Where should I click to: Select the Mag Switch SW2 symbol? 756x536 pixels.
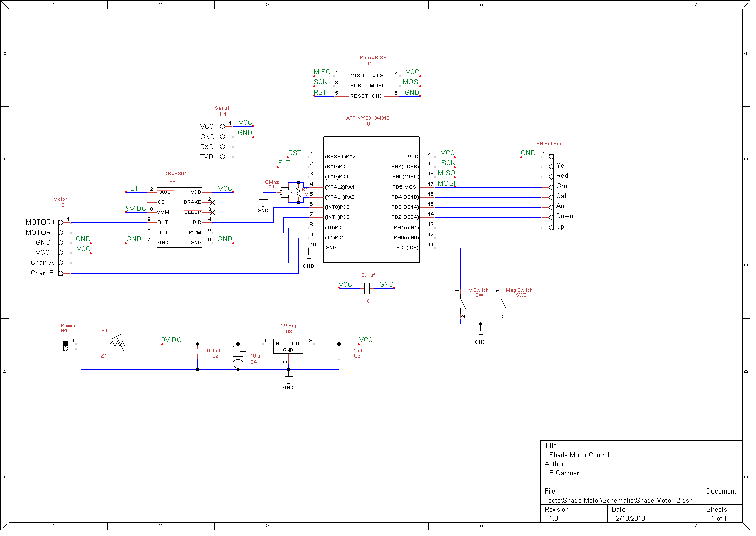[x=503, y=303]
